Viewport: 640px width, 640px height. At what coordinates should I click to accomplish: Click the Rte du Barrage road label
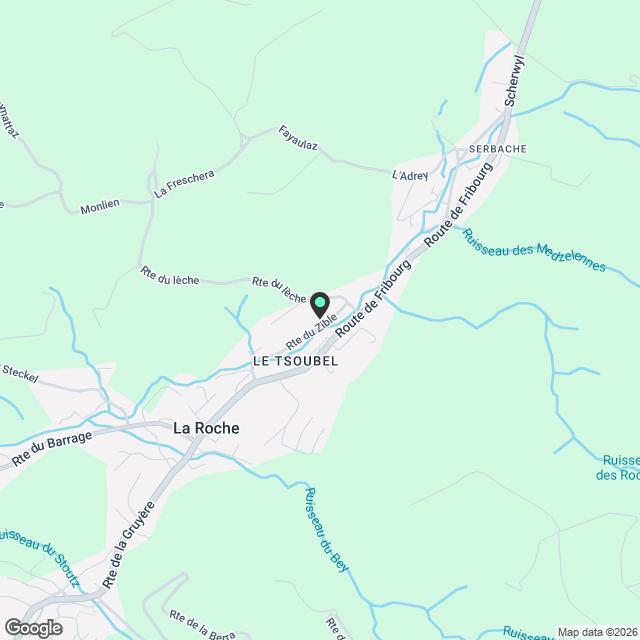click(x=52, y=448)
